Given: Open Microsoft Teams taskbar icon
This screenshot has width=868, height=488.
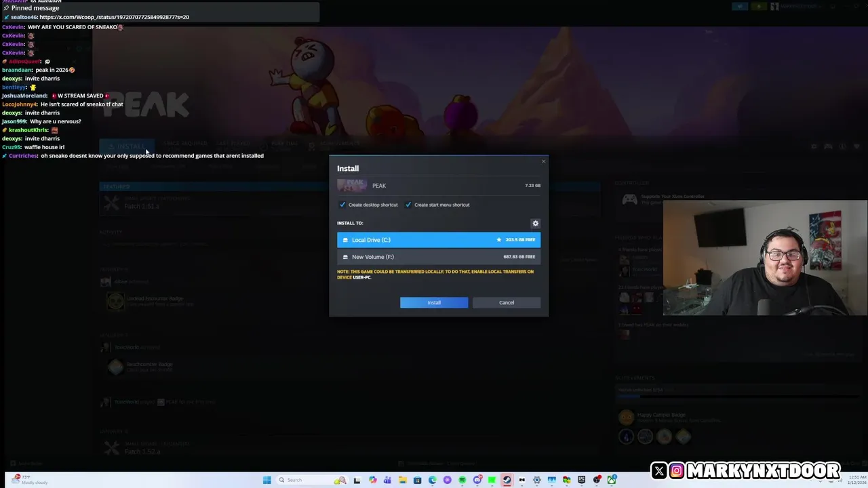Looking at the screenshot, I should pos(387,480).
